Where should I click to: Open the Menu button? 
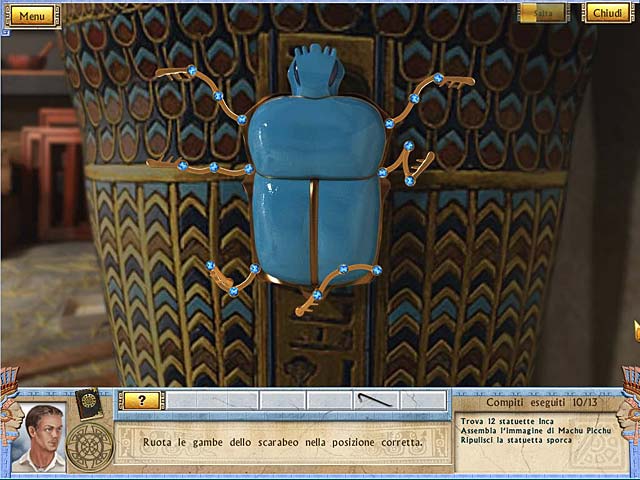point(32,16)
